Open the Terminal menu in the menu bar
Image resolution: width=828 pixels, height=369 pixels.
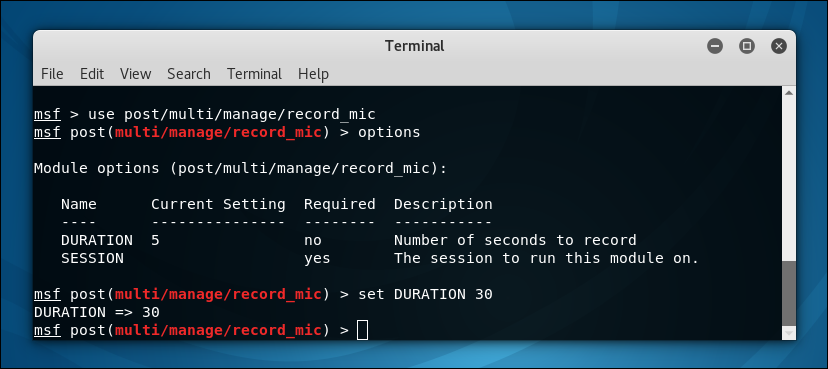[x=255, y=74]
